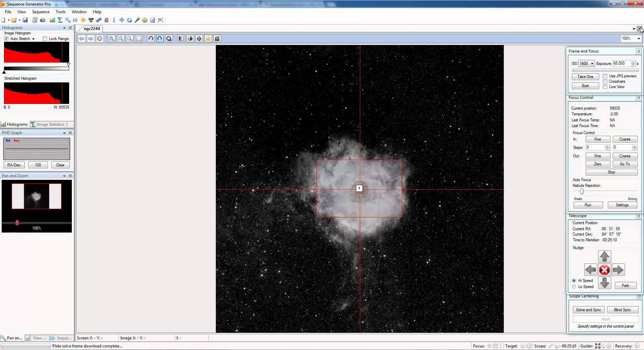
Task: Toggle the crosshair overlay icon on image toolbar
Action: pyautogui.click(x=199, y=38)
